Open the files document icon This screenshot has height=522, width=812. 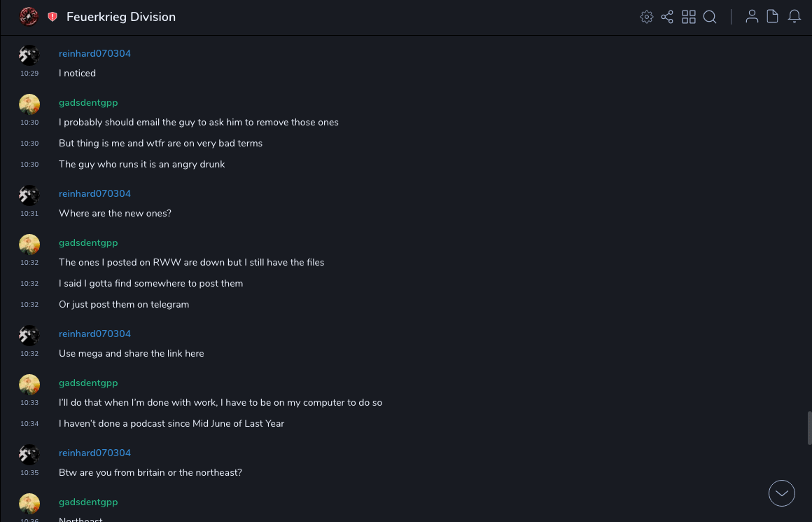coord(773,17)
